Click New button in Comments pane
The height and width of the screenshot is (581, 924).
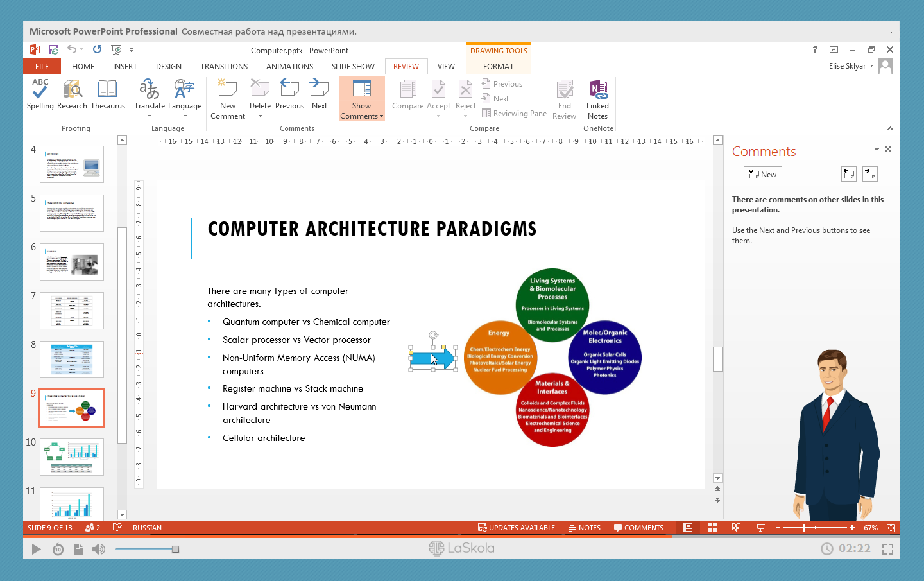click(762, 175)
